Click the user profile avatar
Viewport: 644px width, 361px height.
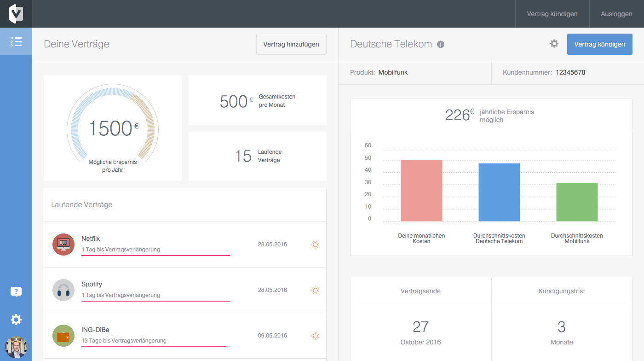(16, 347)
